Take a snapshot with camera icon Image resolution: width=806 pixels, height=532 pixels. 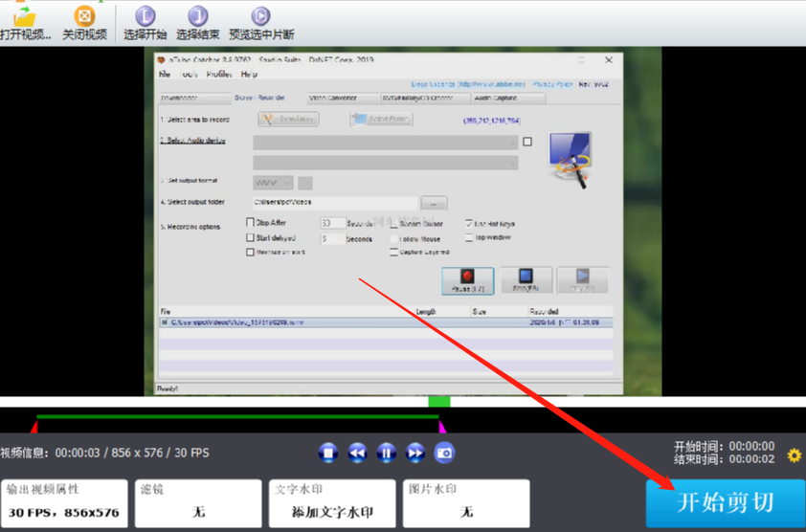click(444, 453)
